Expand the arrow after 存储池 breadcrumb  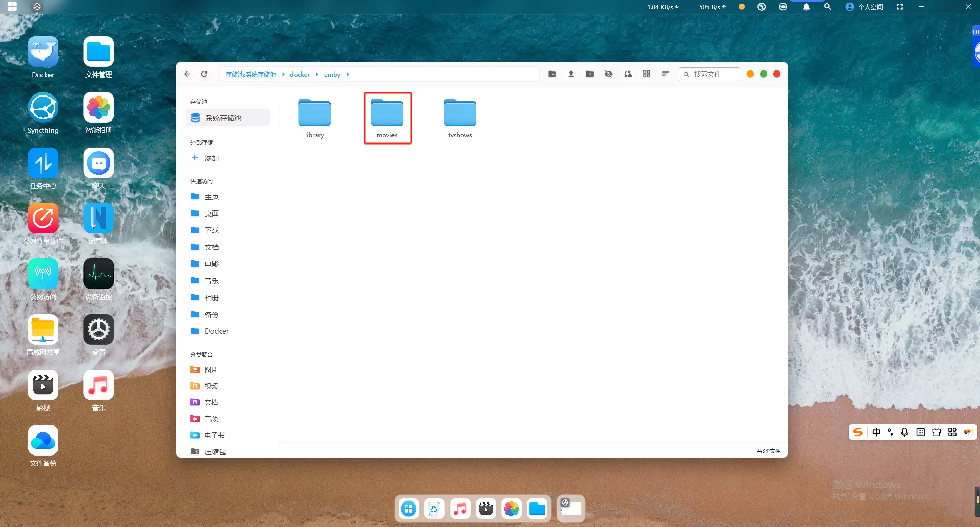pos(283,75)
